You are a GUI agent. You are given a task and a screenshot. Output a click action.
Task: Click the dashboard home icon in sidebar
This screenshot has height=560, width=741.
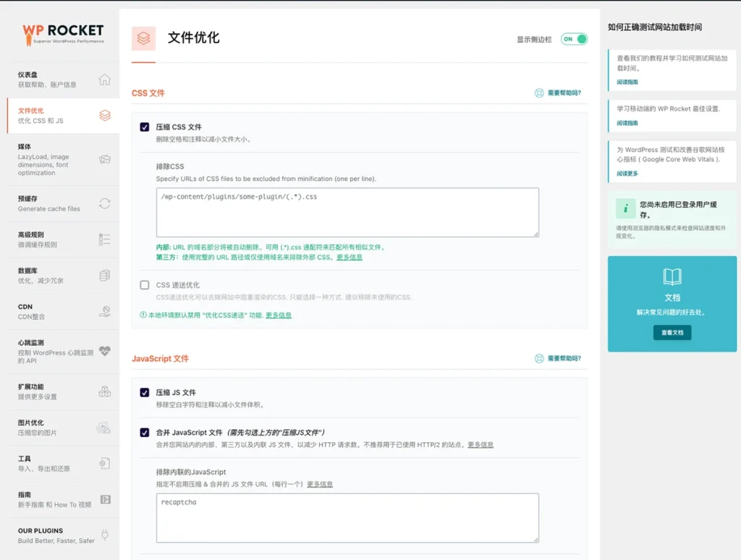click(x=105, y=80)
